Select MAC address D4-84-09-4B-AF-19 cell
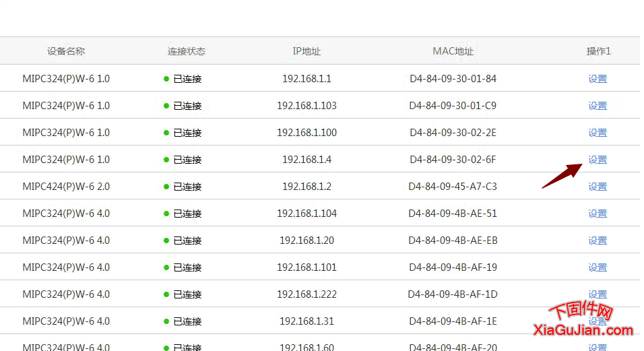 pos(453,267)
